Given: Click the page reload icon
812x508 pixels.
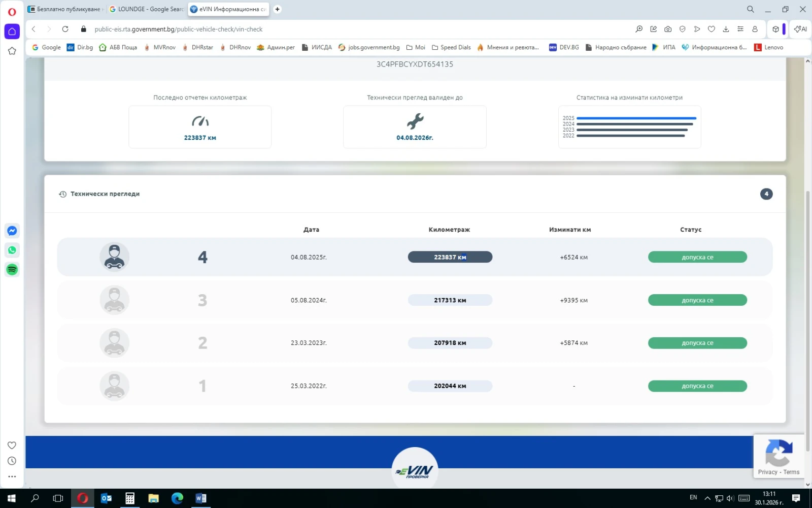Looking at the screenshot, I should (65, 29).
